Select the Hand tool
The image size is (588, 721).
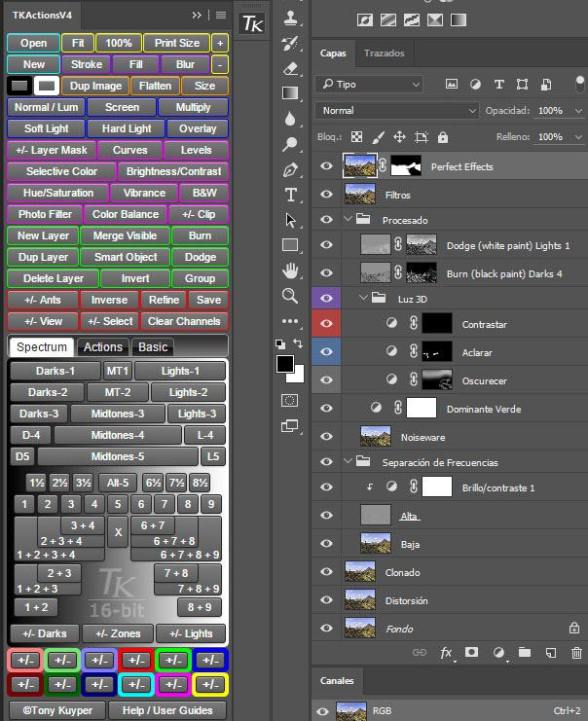(x=290, y=270)
